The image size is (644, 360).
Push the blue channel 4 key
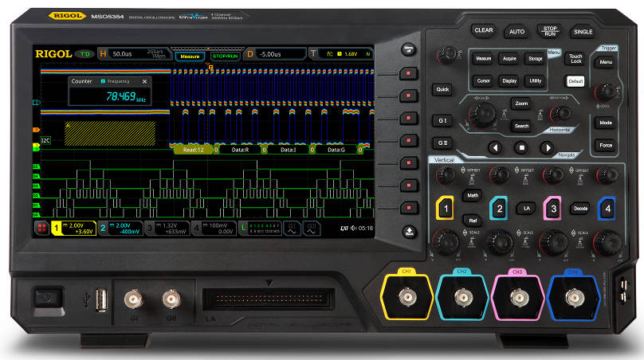coord(607,209)
